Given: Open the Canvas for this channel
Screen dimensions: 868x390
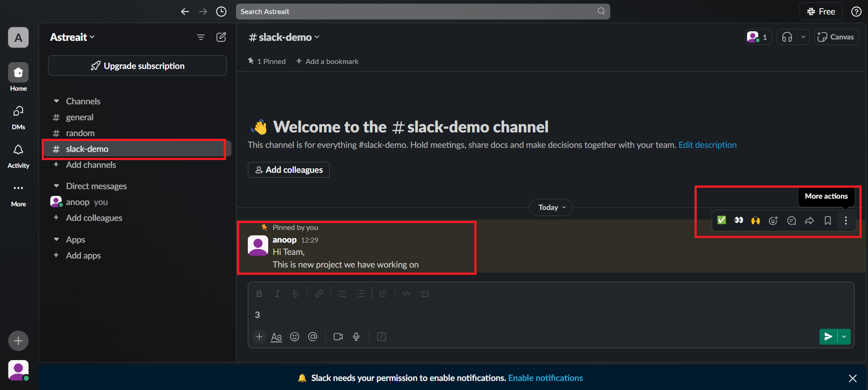Looking at the screenshot, I should (x=836, y=37).
